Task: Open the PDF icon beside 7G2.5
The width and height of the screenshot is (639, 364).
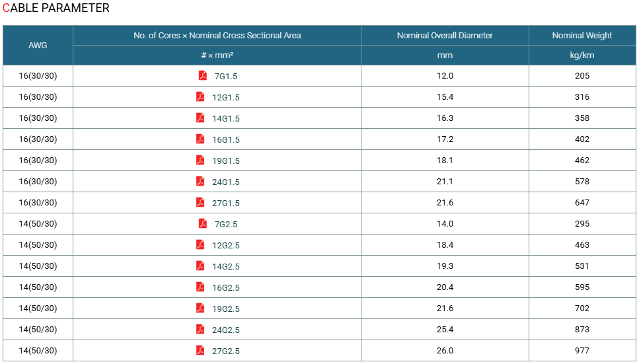Action: click(x=203, y=223)
